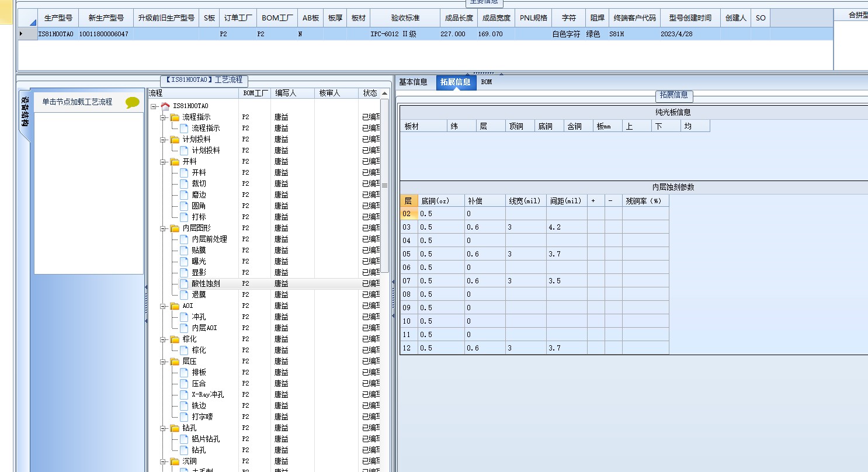
Task: Collapse the 流程指示 folder node
Action: (x=162, y=117)
